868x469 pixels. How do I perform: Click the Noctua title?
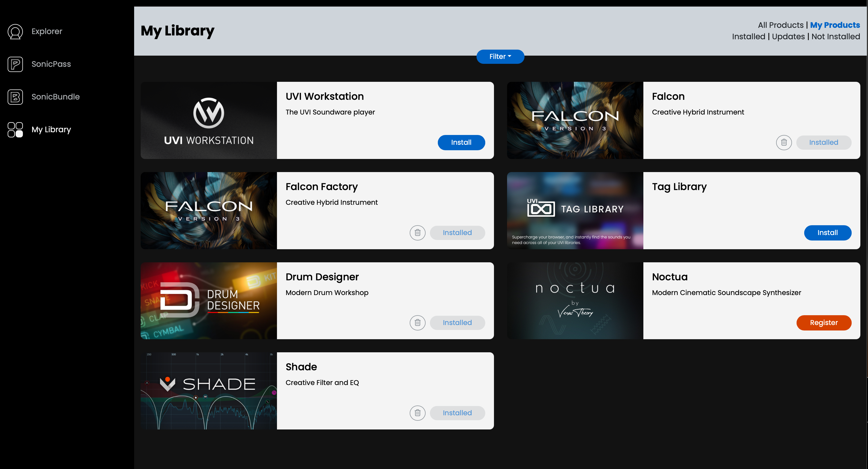(670, 277)
